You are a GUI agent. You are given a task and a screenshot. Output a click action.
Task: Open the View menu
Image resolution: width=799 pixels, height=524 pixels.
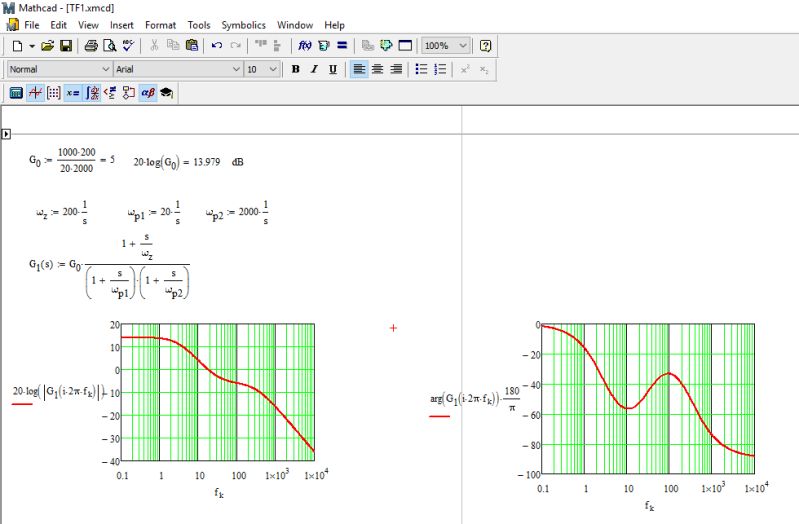tap(88, 25)
